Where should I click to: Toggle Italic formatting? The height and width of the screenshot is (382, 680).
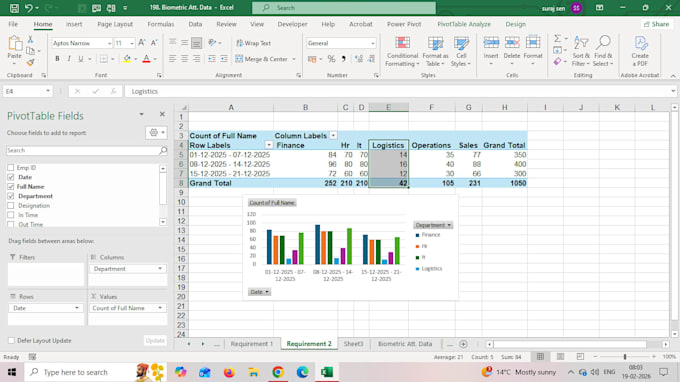pos(69,59)
